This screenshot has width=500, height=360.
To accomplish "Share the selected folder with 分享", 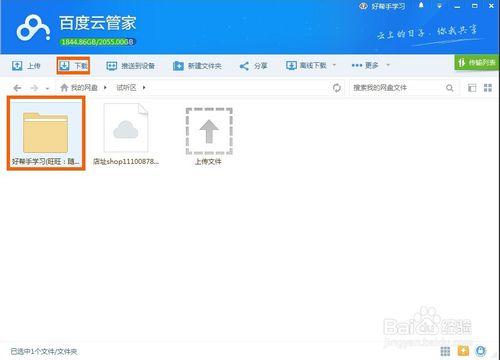I will (253, 66).
